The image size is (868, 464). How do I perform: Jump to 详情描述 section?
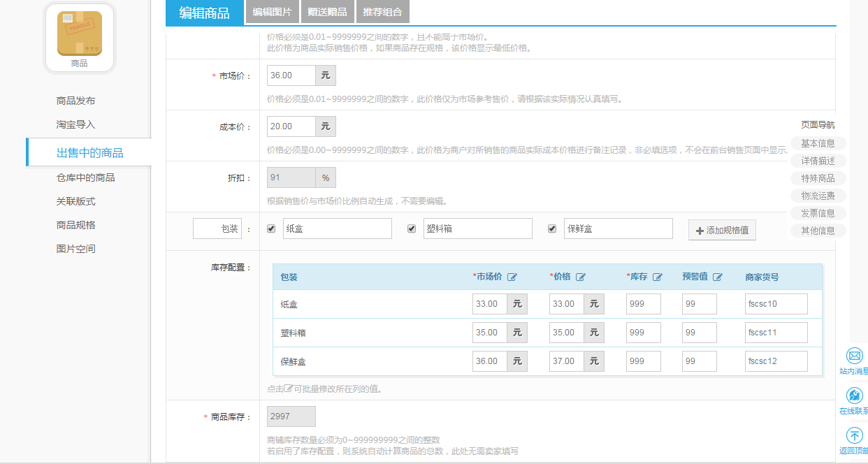click(x=818, y=161)
